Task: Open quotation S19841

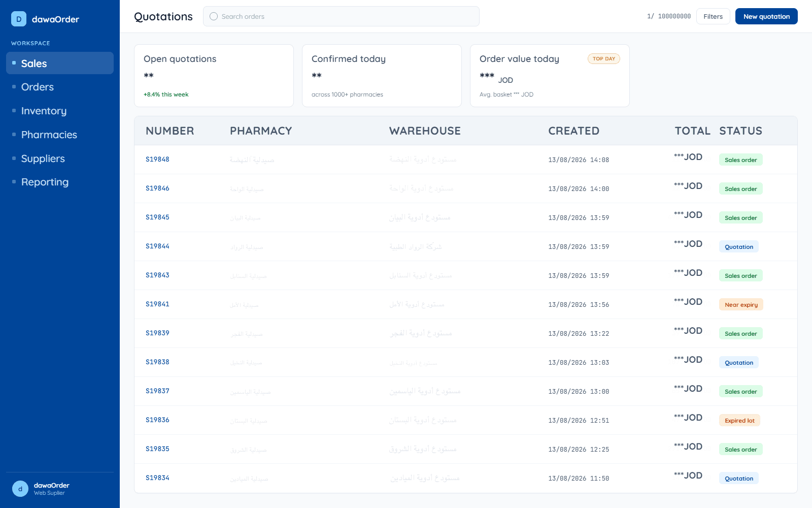Action: click(157, 304)
